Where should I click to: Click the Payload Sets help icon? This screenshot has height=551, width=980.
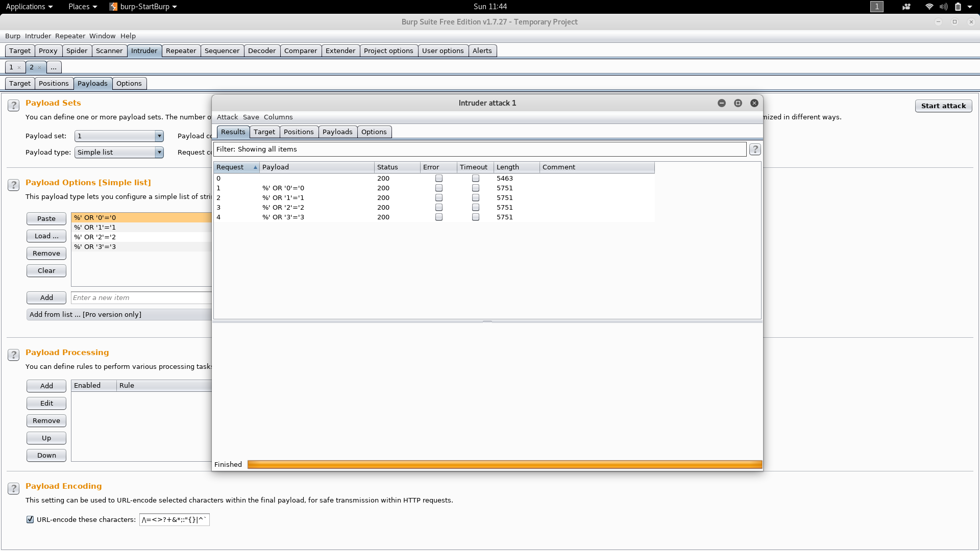[14, 106]
